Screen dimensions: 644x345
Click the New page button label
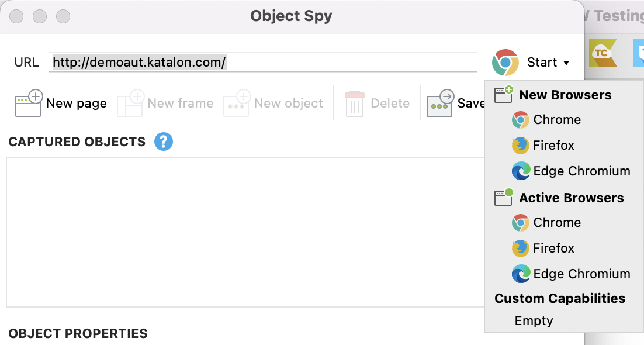(76, 103)
